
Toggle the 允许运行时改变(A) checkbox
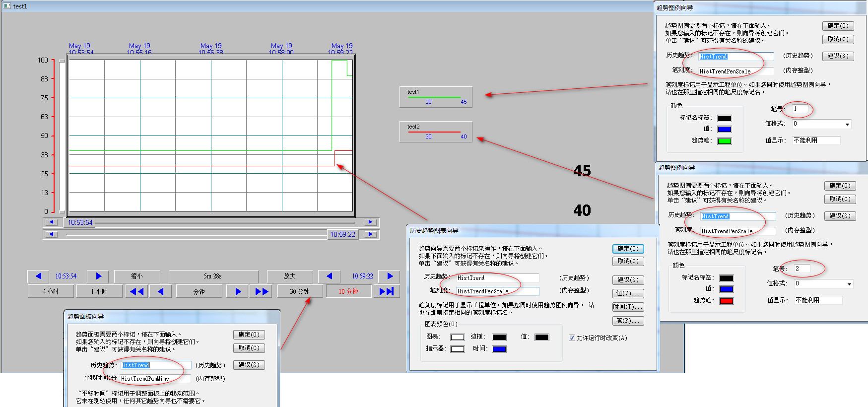tap(572, 338)
